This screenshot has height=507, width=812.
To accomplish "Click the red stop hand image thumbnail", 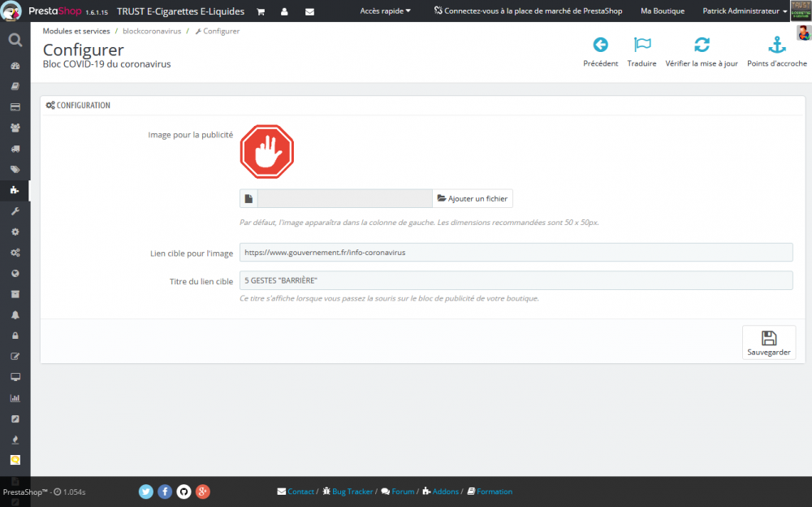I will coord(266,151).
